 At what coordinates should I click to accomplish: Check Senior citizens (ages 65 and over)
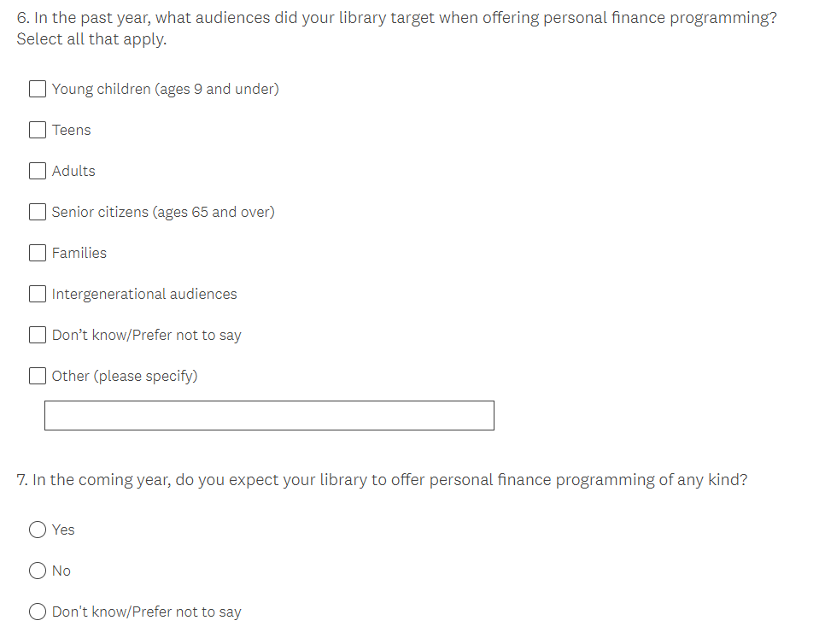[38, 212]
